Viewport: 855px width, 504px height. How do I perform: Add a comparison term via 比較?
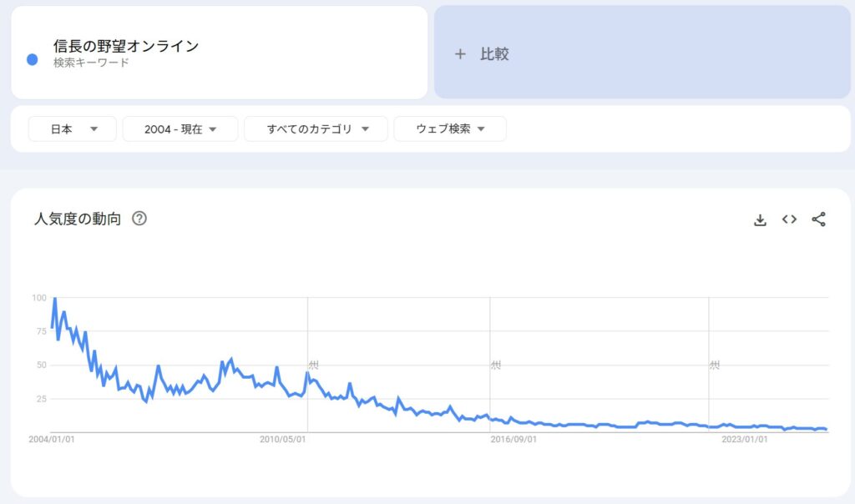pos(642,53)
